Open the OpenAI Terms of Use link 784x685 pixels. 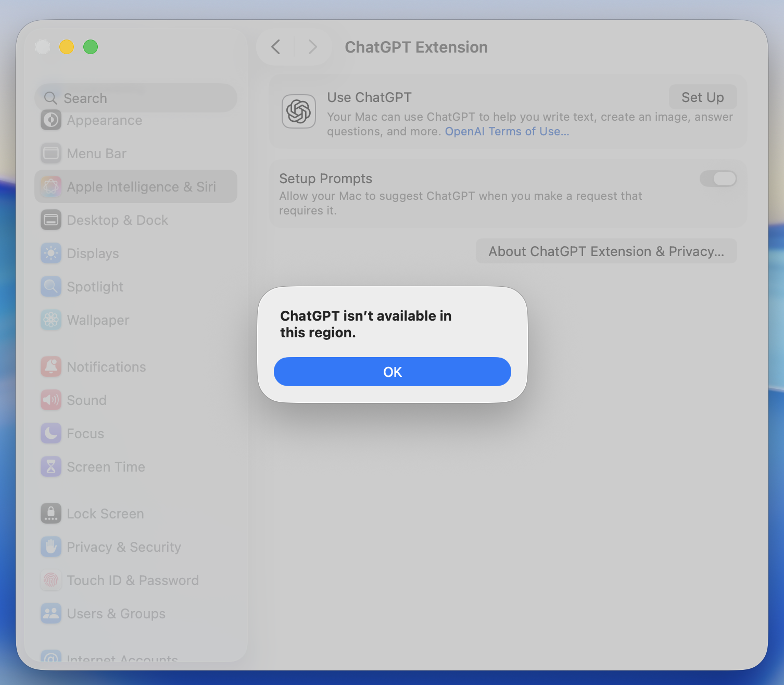point(507,132)
